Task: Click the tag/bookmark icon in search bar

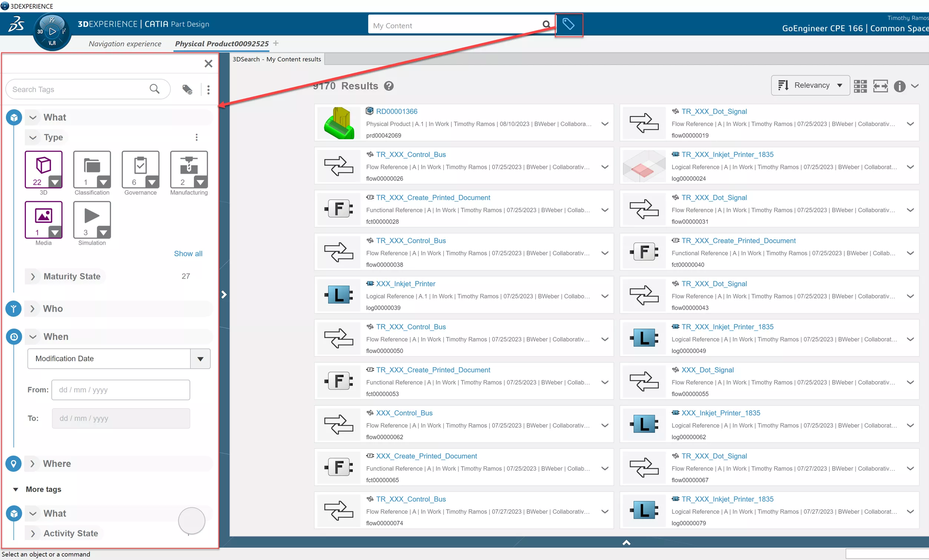Action: point(568,25)
